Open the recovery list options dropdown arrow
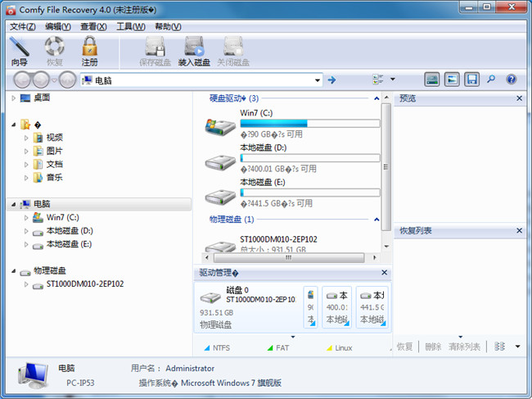Screen dimensions: 532x399 point(518,347)
